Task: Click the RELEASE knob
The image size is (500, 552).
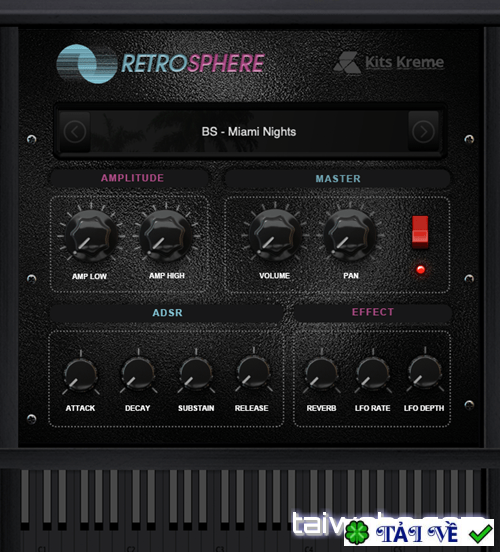Action: pyautogui.click(x=254, y=373)
